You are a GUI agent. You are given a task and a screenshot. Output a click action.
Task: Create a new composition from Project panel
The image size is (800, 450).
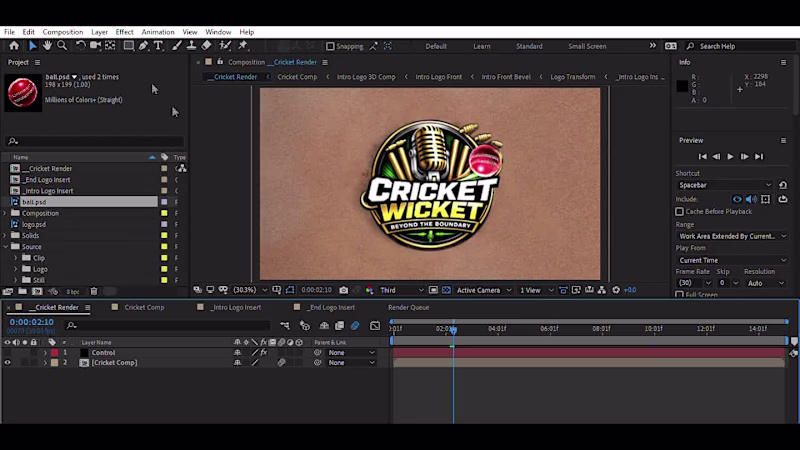coord(37,291)
